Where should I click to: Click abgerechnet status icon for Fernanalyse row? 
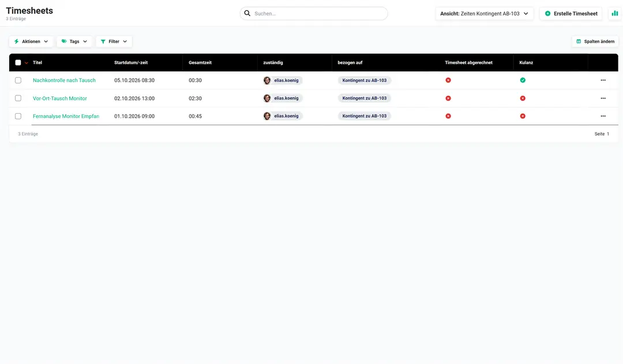448,116
